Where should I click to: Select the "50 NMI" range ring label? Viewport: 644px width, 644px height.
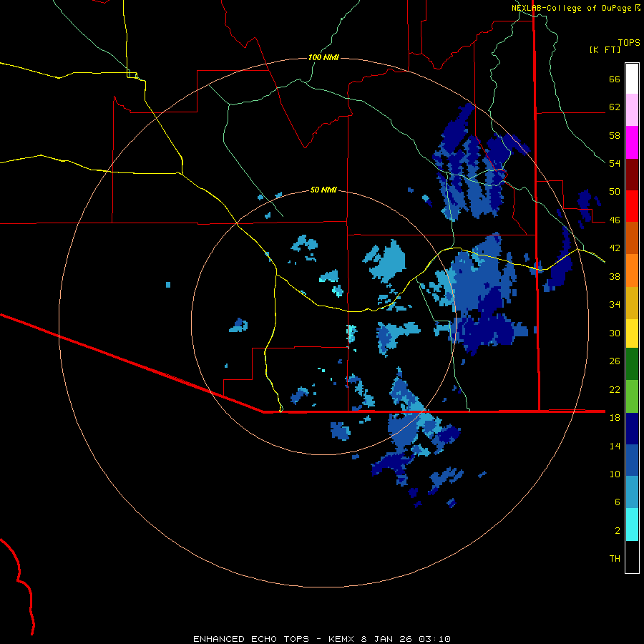tap(323, 190)
